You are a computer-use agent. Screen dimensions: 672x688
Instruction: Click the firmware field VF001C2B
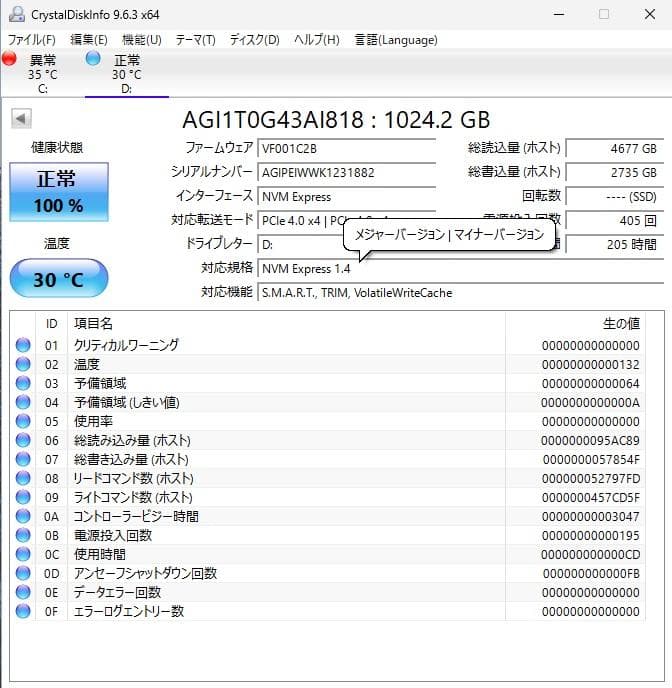click(347, 148)
